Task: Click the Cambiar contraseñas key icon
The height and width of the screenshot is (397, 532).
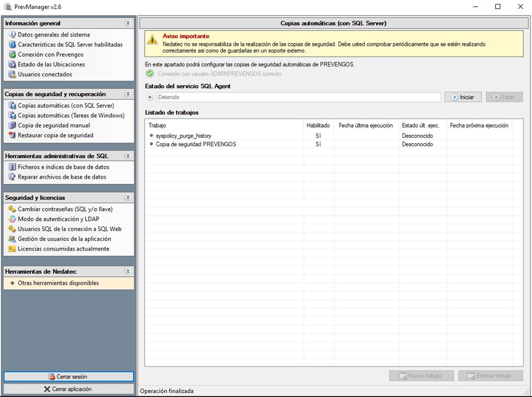Action: click(12, 209)
